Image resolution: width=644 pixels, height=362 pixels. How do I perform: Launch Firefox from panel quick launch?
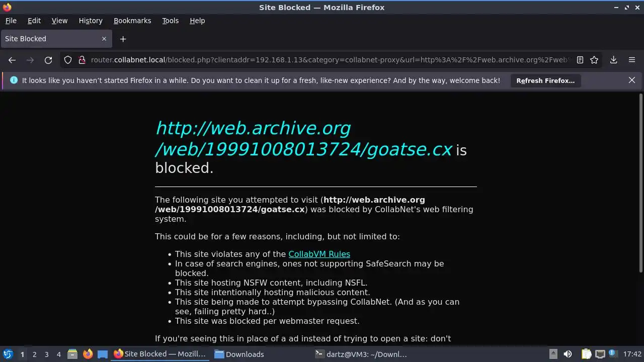(x=88, y=354)
